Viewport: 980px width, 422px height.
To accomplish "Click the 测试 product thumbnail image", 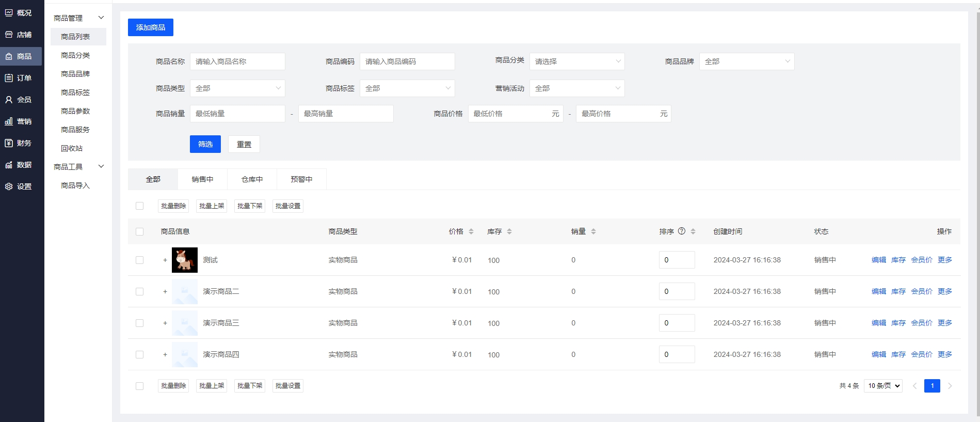I will [185, 260].
